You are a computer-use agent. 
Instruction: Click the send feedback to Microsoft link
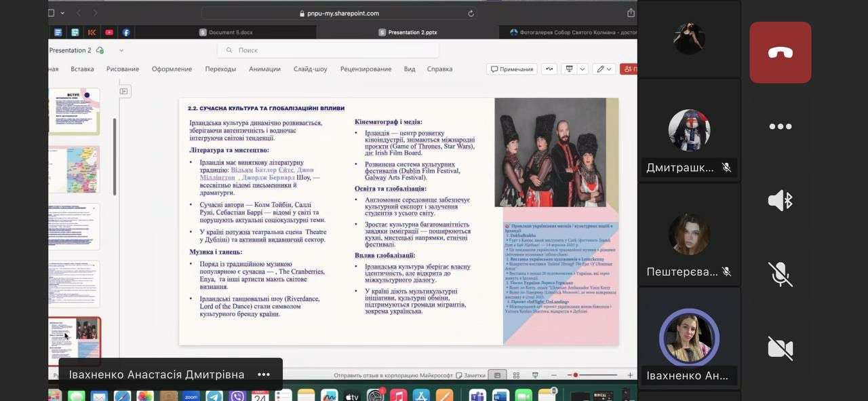(392, 375)
